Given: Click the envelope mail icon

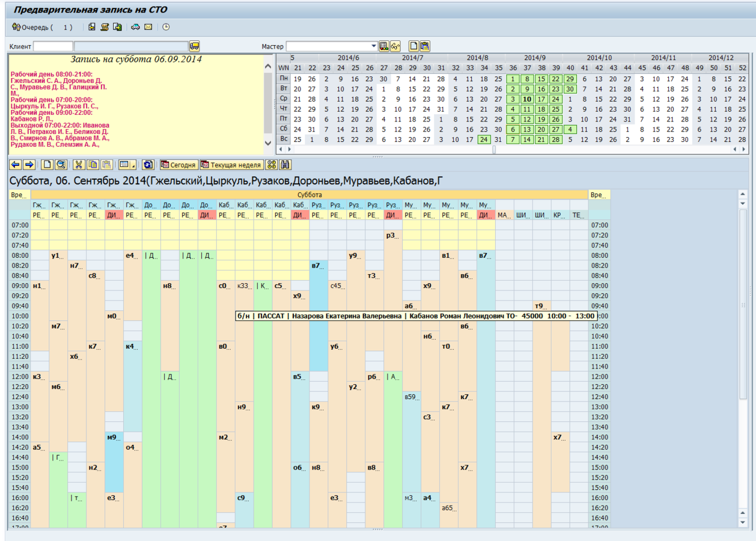Looking at the screenshot, I should coord(148,27).
